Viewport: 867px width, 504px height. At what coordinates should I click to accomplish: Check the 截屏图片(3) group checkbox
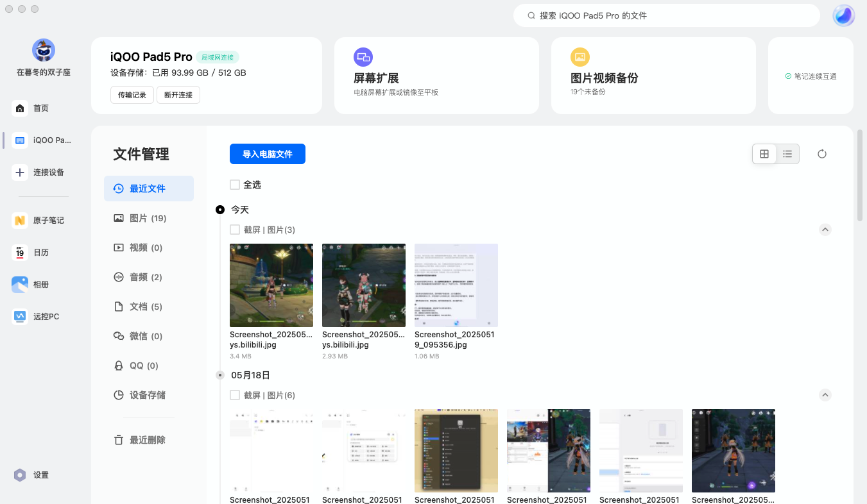click(235, 229)
